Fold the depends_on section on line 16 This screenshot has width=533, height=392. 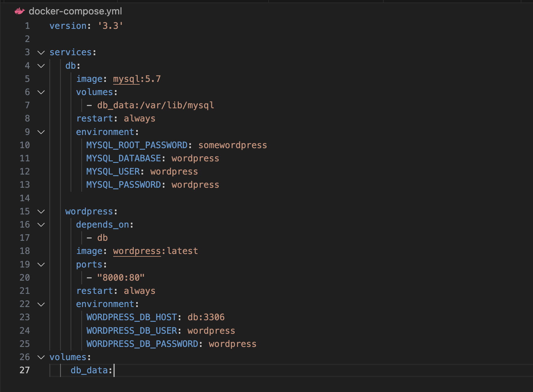41,225
